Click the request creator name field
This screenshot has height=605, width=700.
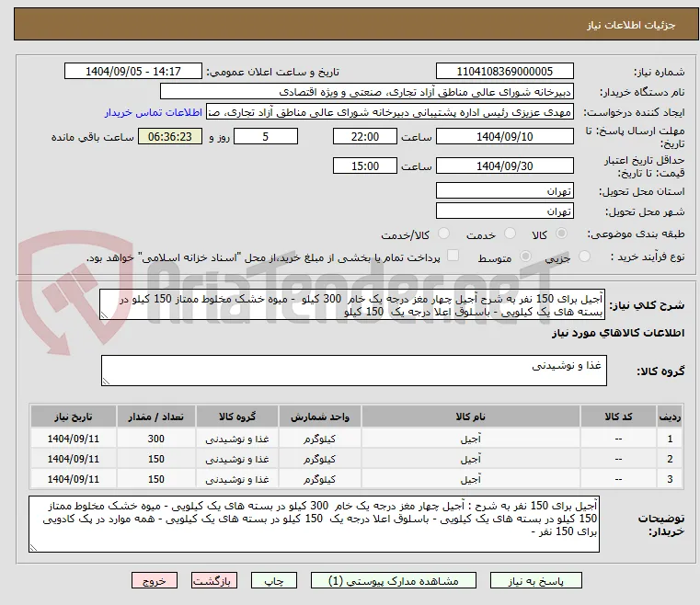pos(389,112)
